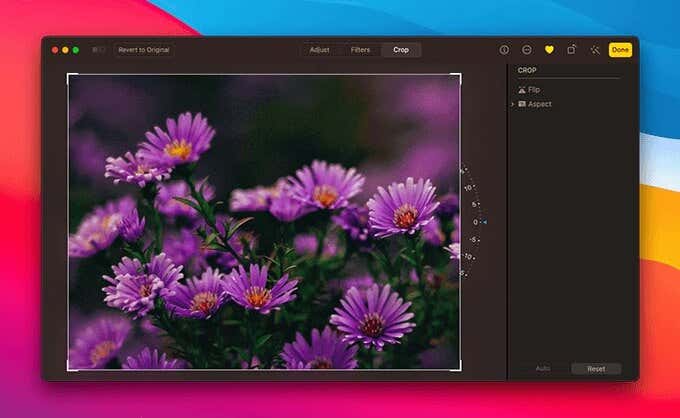Screen dimensions: 680x418
Task: Click the -5 mark on the straighten dial
Action: tap(473, 239)
